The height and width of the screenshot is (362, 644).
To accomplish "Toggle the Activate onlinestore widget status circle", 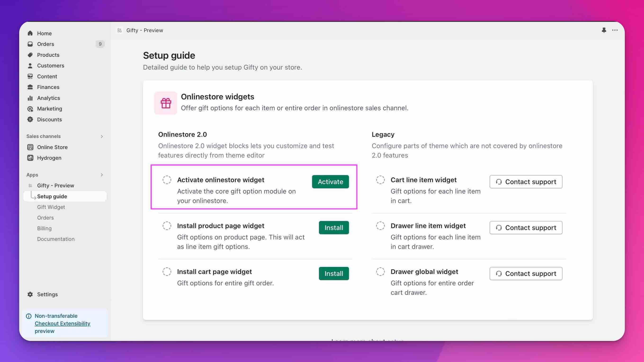I will pos(167,180).
